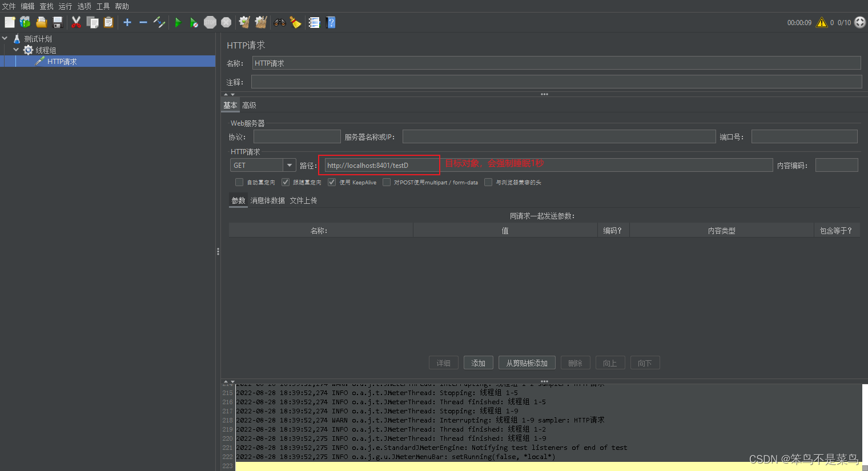Open the 查找 menu

coord(47,6)
